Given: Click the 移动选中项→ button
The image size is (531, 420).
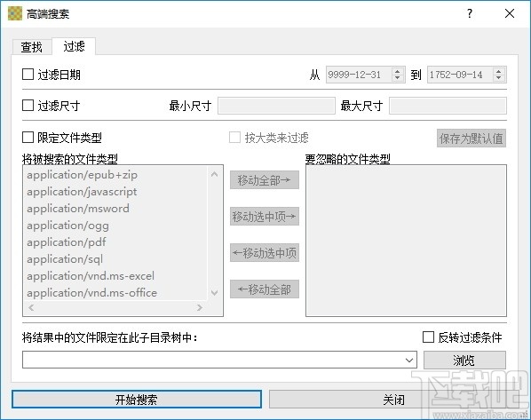Looking at the screenshot, I should click(x=265, y=216).
